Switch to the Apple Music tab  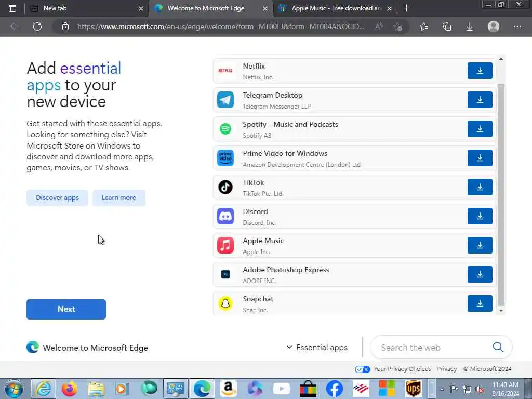[x=336, y=8]
